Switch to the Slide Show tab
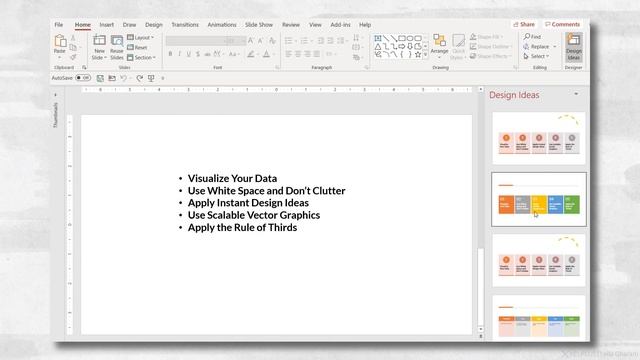 259,25
